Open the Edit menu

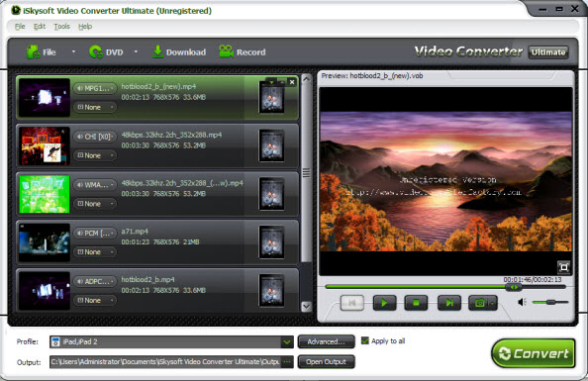[40, 27]
